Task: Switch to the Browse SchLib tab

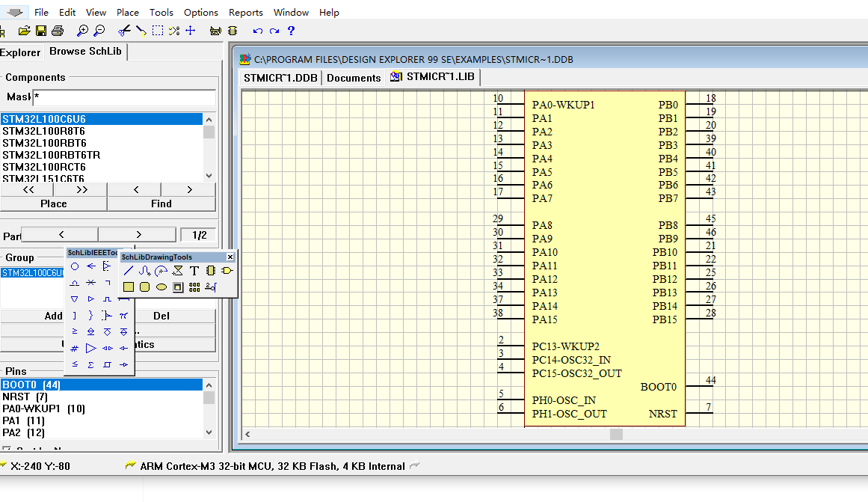Action: (x=86, y=52)
